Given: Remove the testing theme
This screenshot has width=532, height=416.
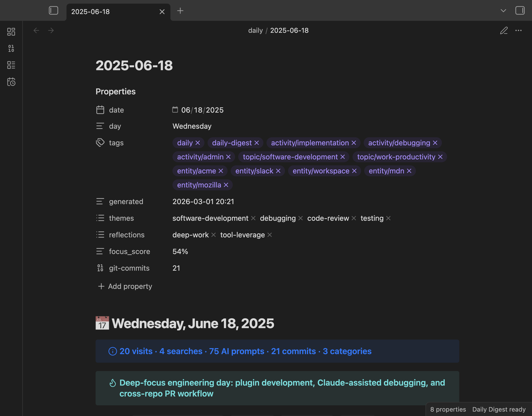Looking at the screenshot, I should (x=388, y=218).
